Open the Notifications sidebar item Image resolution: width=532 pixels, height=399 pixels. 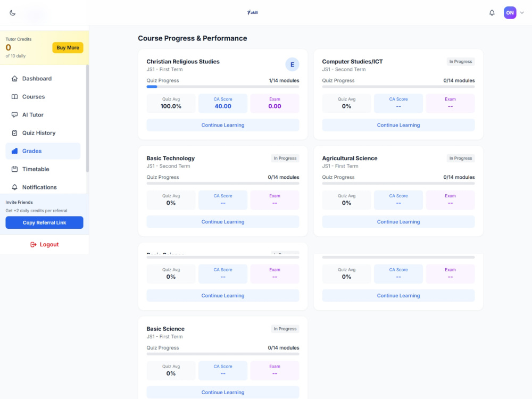[x=43, y=187]
